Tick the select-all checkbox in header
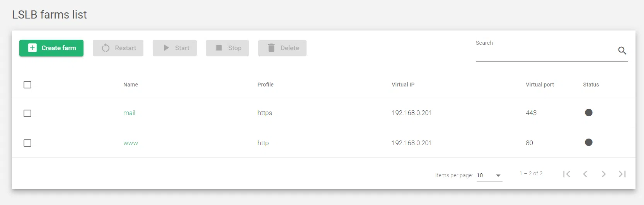Viewport: 644px width, 205px height. (27, 85)
